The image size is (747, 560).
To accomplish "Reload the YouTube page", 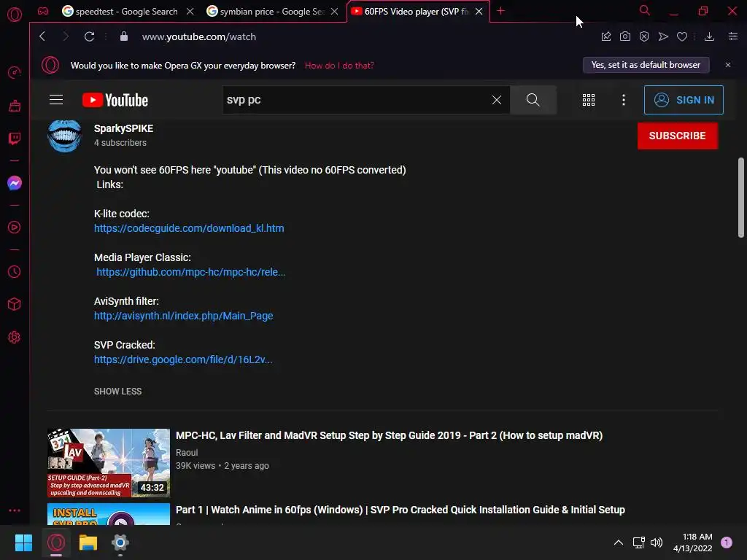I will [89, 36].
